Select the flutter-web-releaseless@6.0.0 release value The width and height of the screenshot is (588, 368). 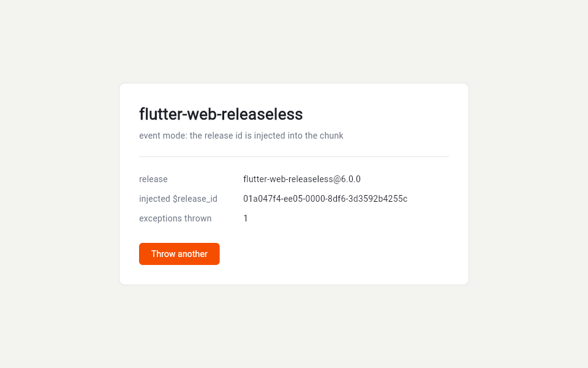tap(302, 179)
